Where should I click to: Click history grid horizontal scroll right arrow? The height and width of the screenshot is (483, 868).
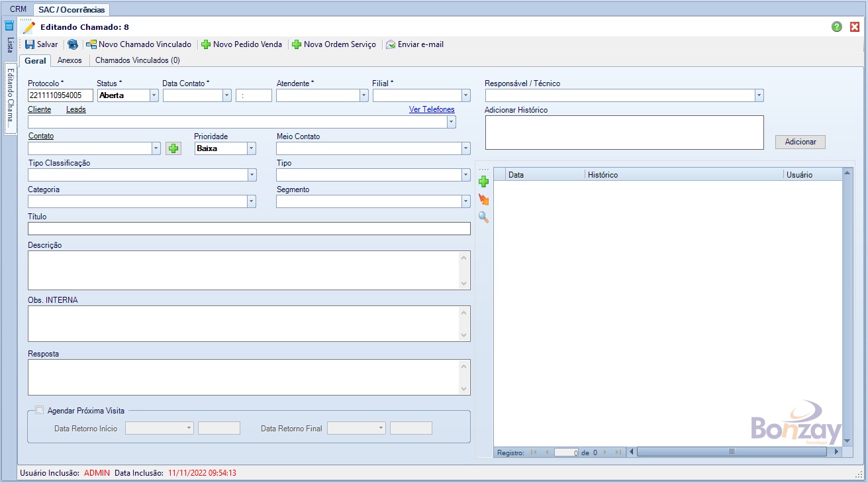837,452
